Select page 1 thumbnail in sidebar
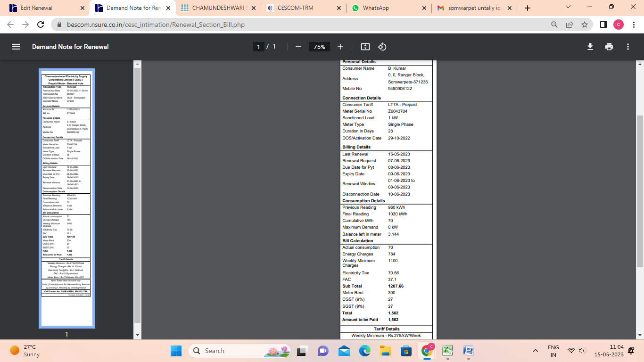This screenshot has height=362, width=644. pos(66,198)
